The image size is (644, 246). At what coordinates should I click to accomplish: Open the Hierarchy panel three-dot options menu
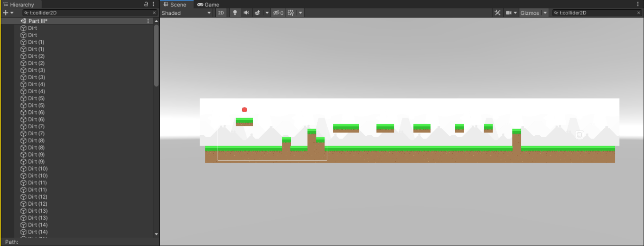coord(153,4)
